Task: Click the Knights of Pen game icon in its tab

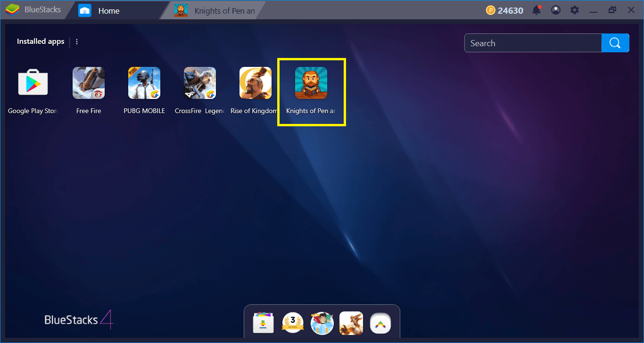Action: (x=181, y=10)
